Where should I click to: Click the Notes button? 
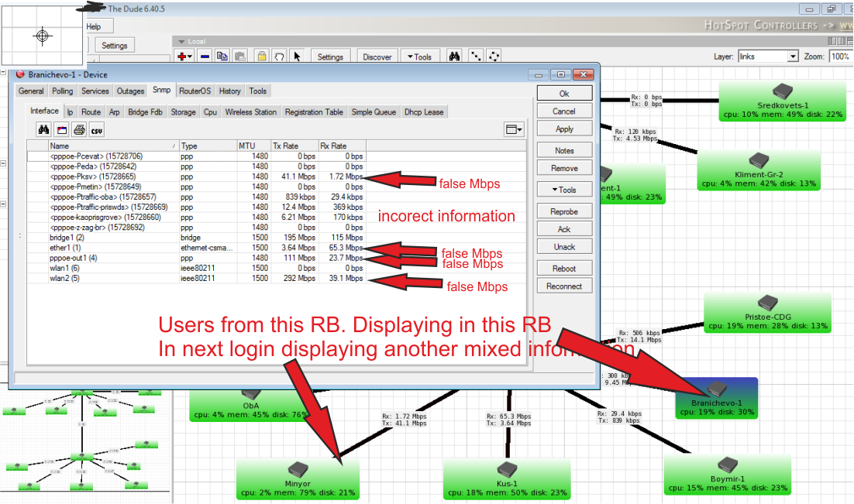[564, 151]
